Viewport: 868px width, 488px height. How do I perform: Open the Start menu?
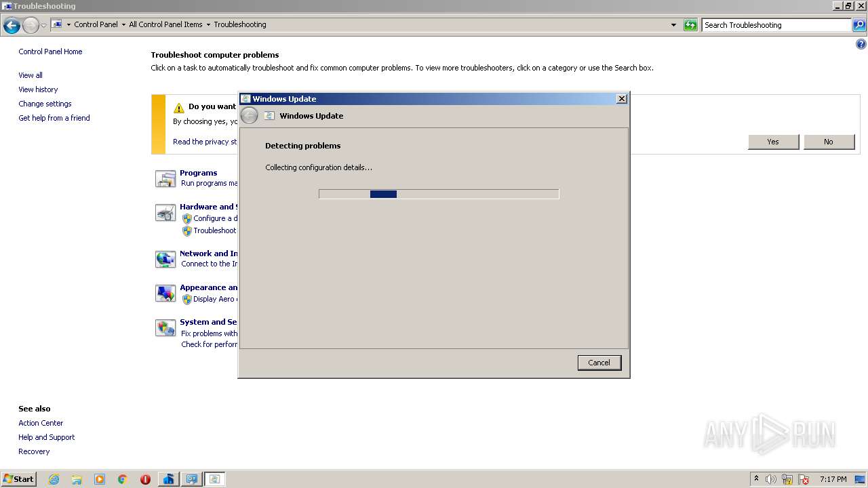point(18,479)
